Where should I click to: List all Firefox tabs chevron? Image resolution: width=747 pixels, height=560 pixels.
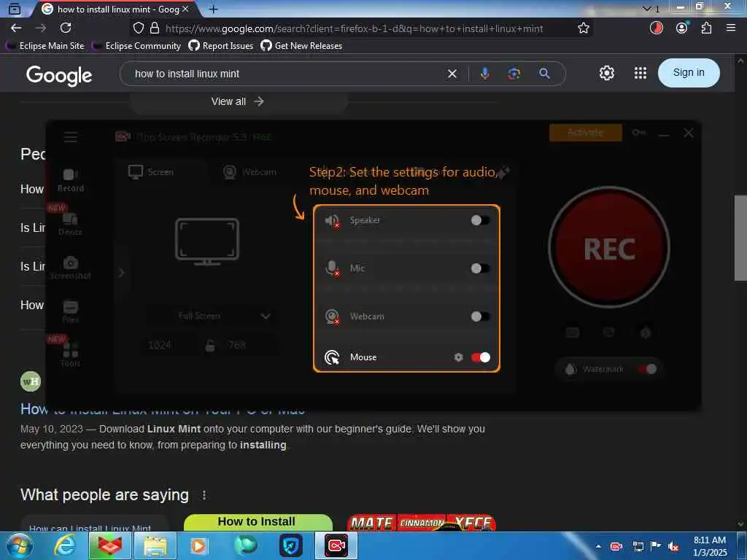[646, 9]
